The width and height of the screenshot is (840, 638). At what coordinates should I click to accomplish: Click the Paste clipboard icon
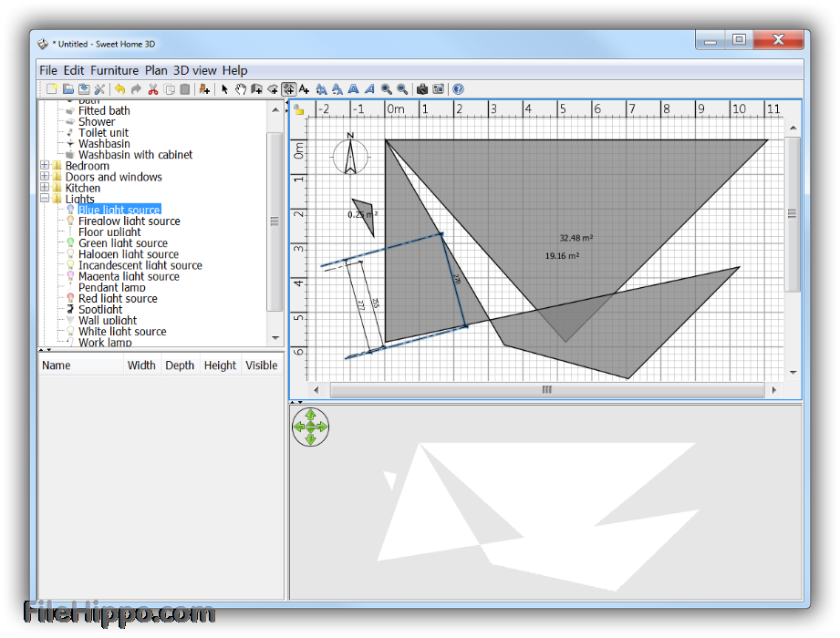(185, 89)
